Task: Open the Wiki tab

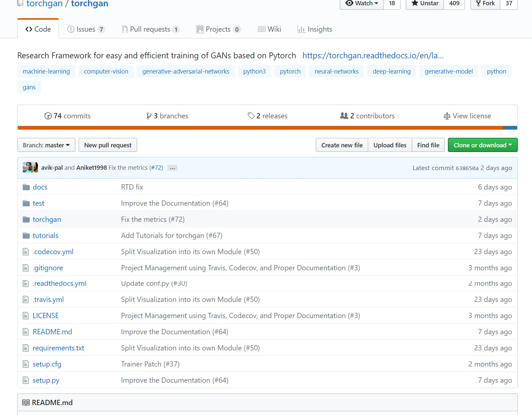Action: (269, 29)
